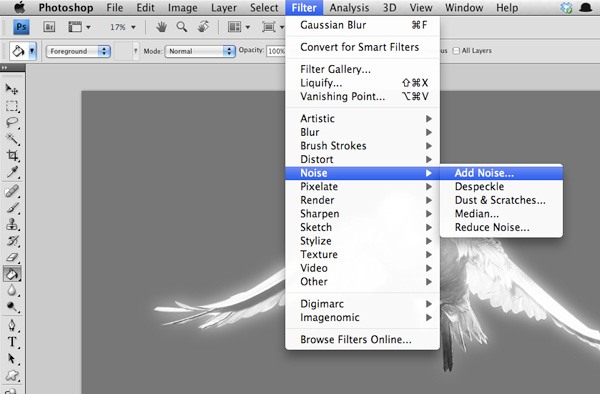600x394 pixels.
Task: Toggle the All Layers checkbox
Action: pyautogui.click(x=456, y=51)
